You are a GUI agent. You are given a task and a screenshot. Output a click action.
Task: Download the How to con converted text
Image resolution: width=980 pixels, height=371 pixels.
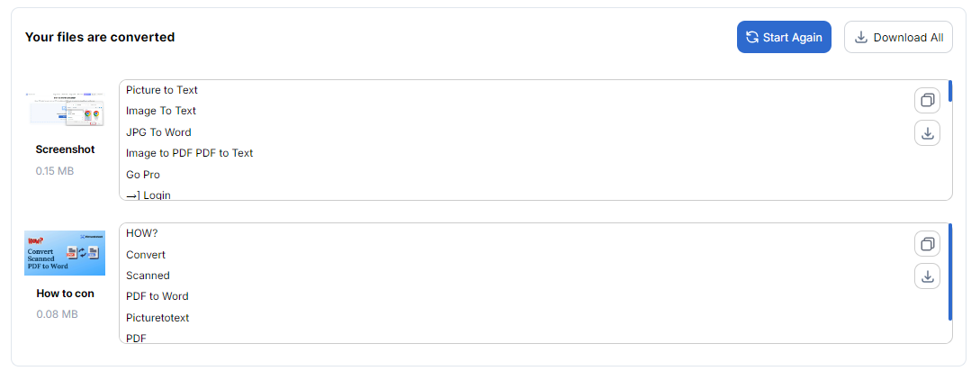click(x=927, y=276)
